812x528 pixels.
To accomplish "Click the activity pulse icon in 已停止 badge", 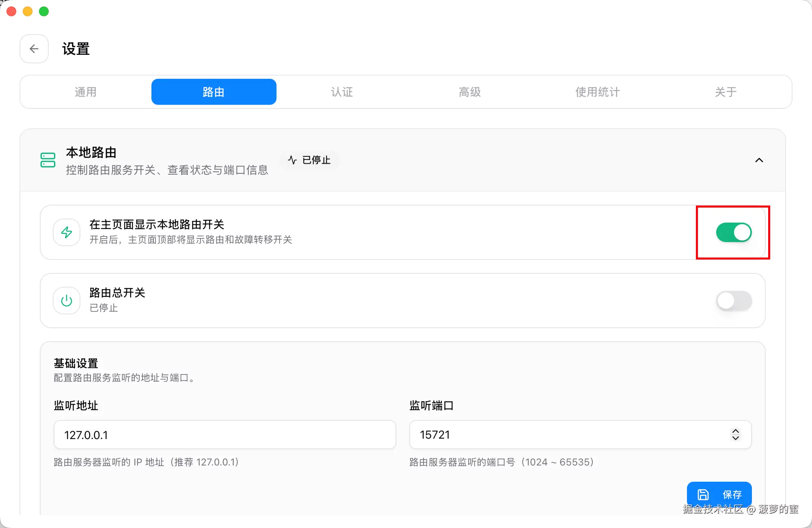I will 292,160.
